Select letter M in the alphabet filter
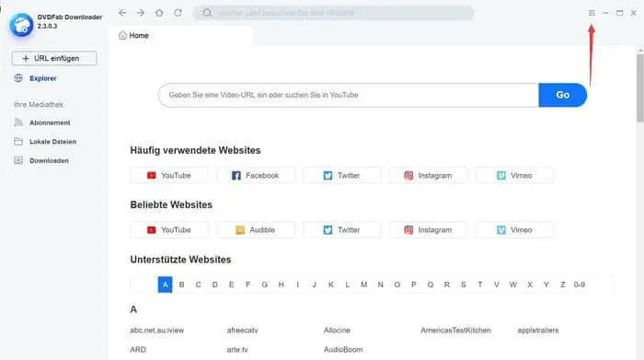Image resolution: width=644 pixels, height=360 pixels. coord(364,285)
